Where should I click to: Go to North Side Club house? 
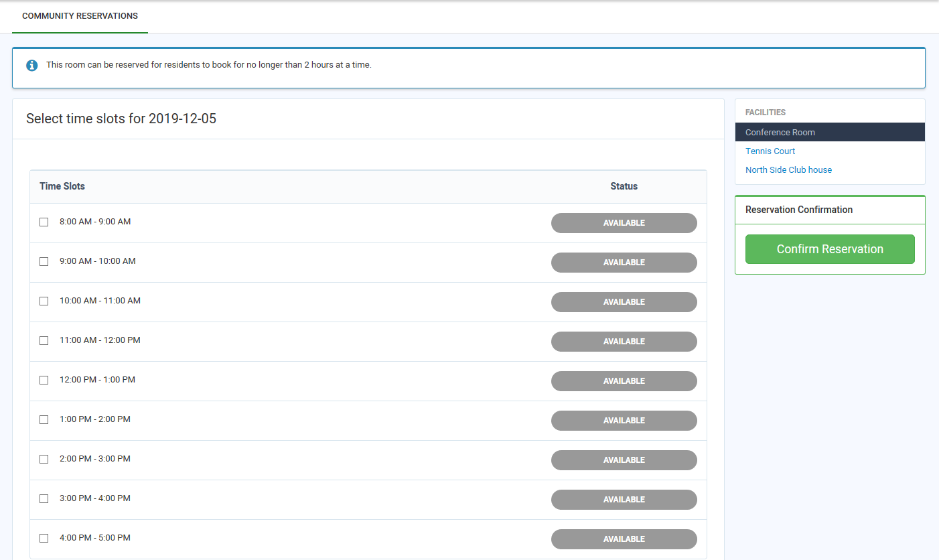[788, 170]
